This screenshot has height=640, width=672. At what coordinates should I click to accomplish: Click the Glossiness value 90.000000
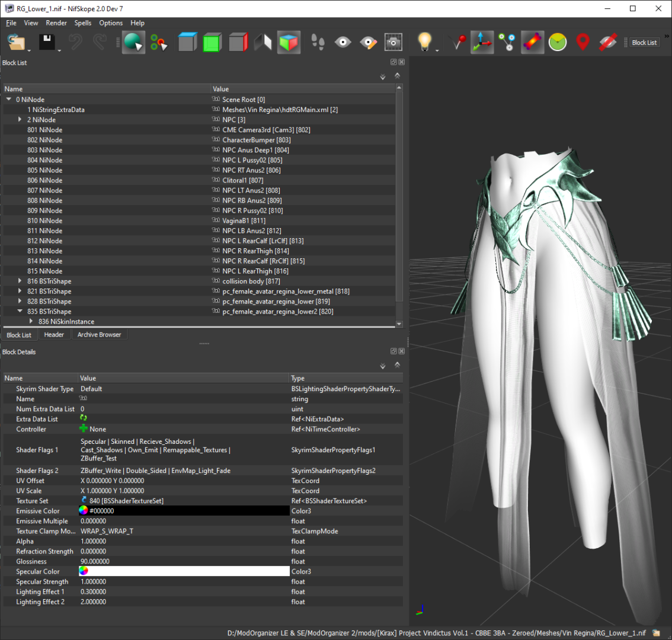(x=95, y=562)
